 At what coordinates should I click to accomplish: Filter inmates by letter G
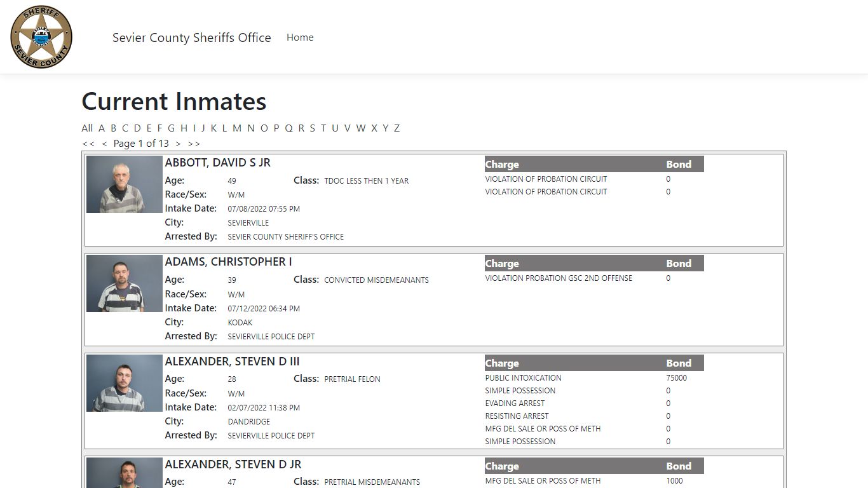coord(171,128)
